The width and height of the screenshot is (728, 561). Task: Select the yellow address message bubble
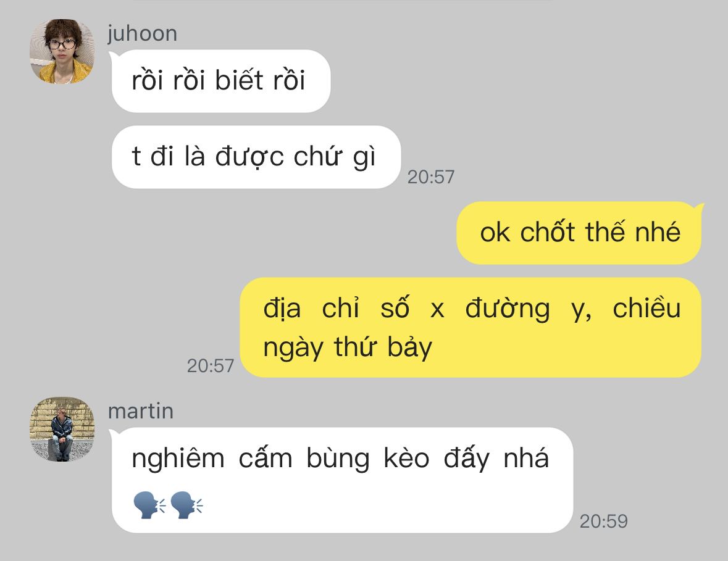471,328
